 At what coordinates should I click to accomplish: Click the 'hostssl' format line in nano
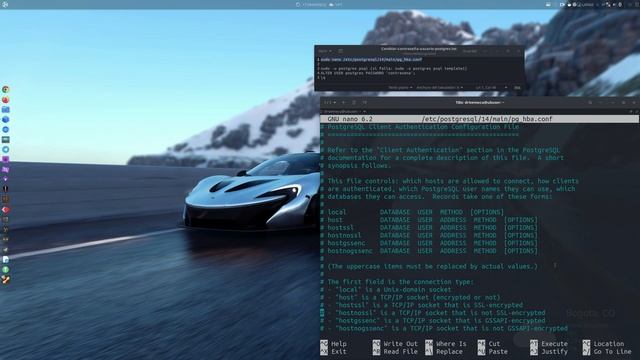point(429,228)
